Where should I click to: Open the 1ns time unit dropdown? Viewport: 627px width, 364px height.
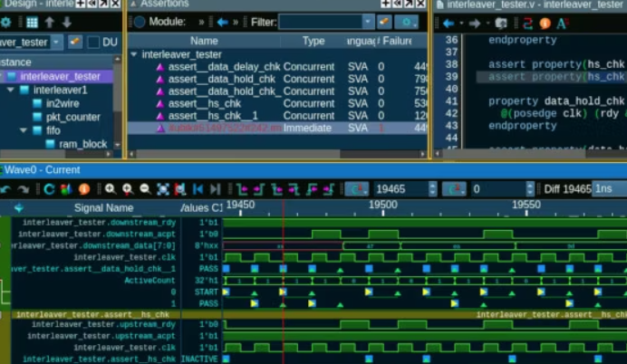pos(609,188)
